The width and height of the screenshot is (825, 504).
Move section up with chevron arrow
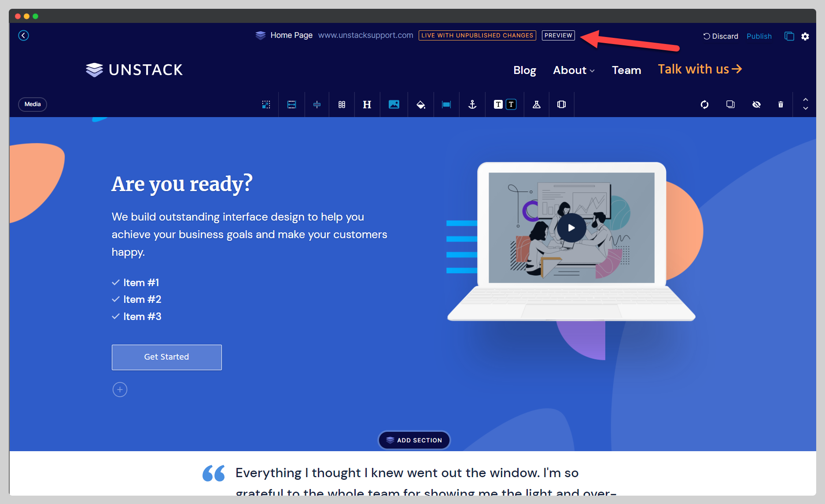click(805, 100)
